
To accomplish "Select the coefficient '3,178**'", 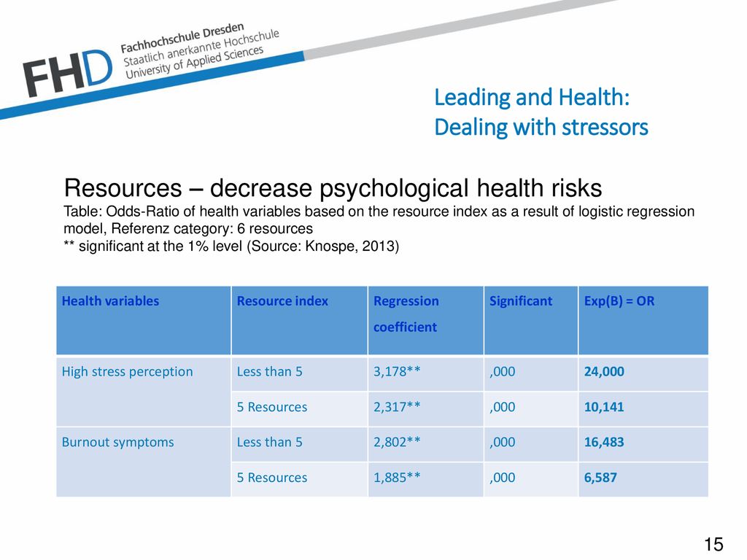I will click(397, 371).
